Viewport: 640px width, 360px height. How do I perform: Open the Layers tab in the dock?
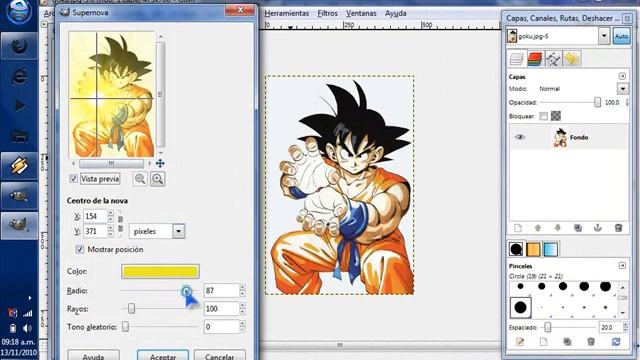pos(516,59)
